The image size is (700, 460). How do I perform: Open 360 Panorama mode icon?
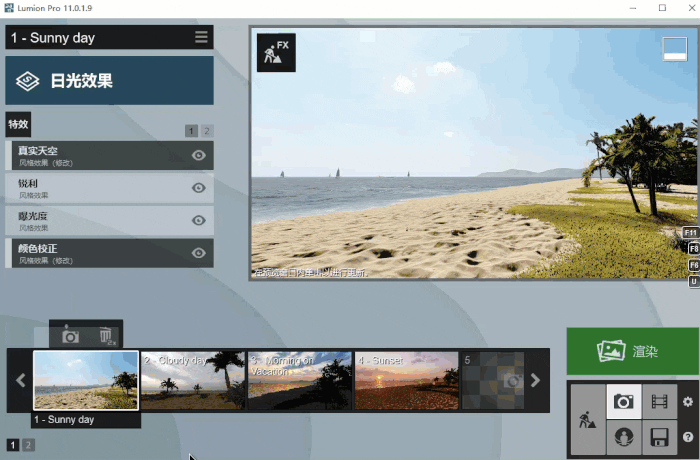(624, 437)
